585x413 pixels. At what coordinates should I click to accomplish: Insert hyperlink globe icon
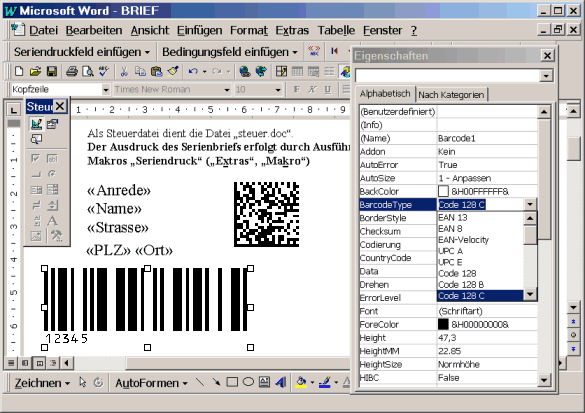tap(245, 71)
